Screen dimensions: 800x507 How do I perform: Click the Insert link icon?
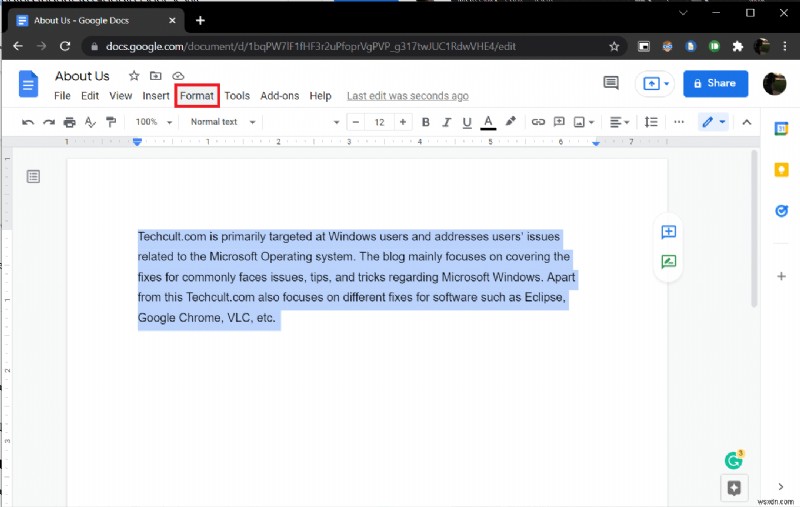(538, 122)
